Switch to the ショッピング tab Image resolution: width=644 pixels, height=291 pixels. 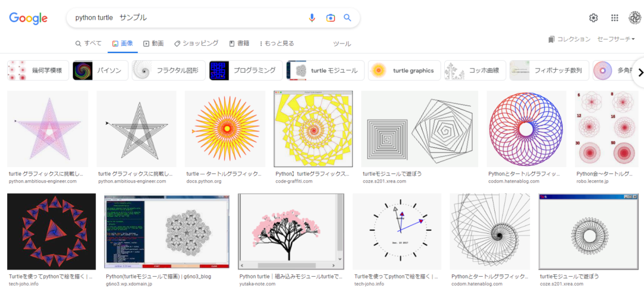click(x=196, y=44)
